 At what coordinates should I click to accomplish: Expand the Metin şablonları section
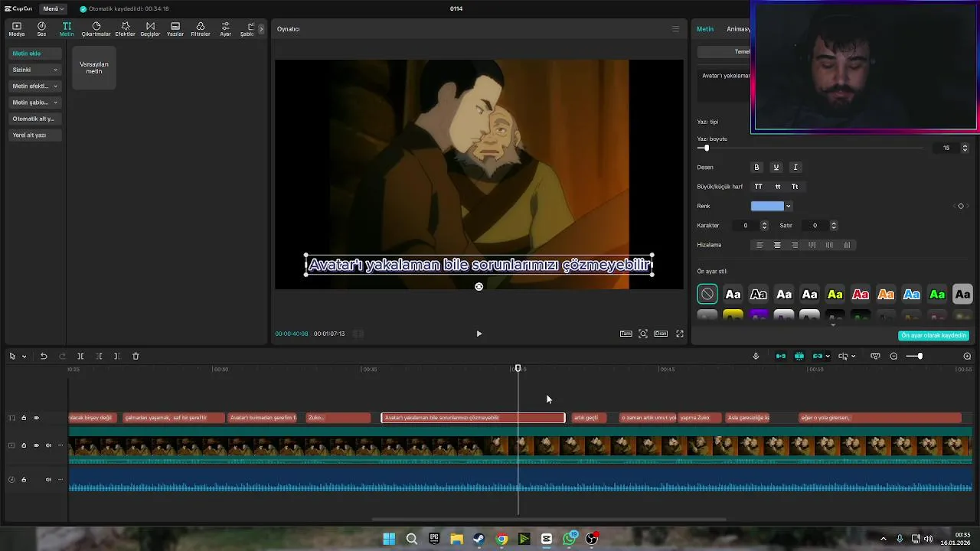click(x=35, y=102)
